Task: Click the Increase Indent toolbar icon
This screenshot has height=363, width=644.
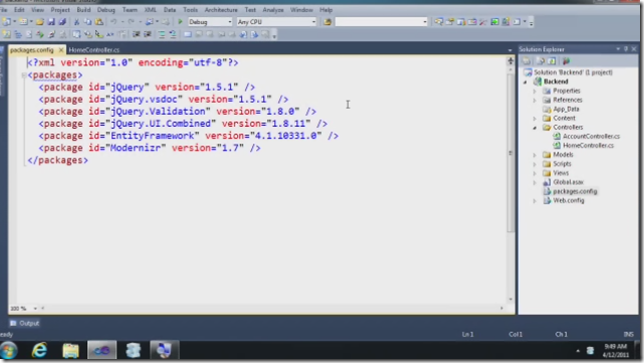Action: click(x=147, y=34)
